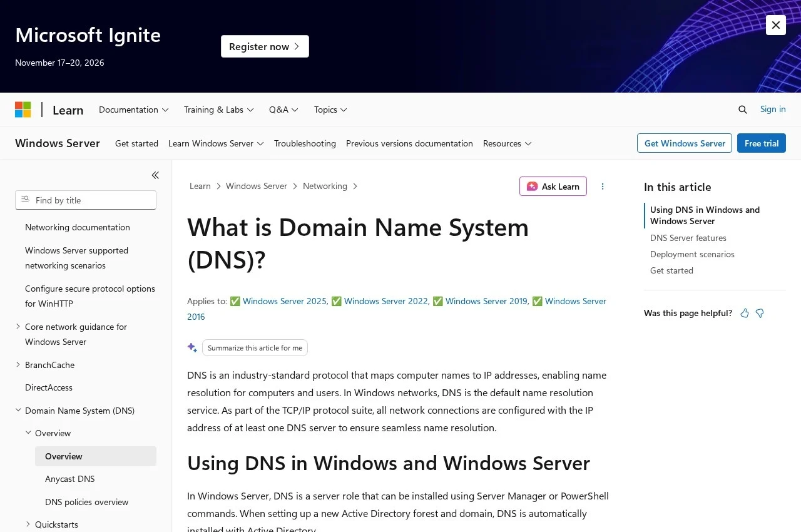Screen dimensions: 801x532
Task: Click the AI sparkle summarize icon
Action: coord(192,347)
